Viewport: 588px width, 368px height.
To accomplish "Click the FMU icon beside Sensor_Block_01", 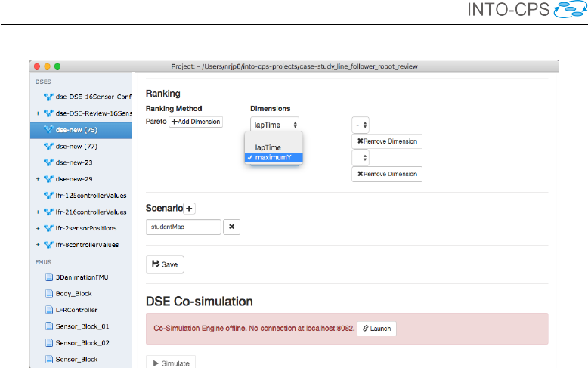I will [48, 326].
